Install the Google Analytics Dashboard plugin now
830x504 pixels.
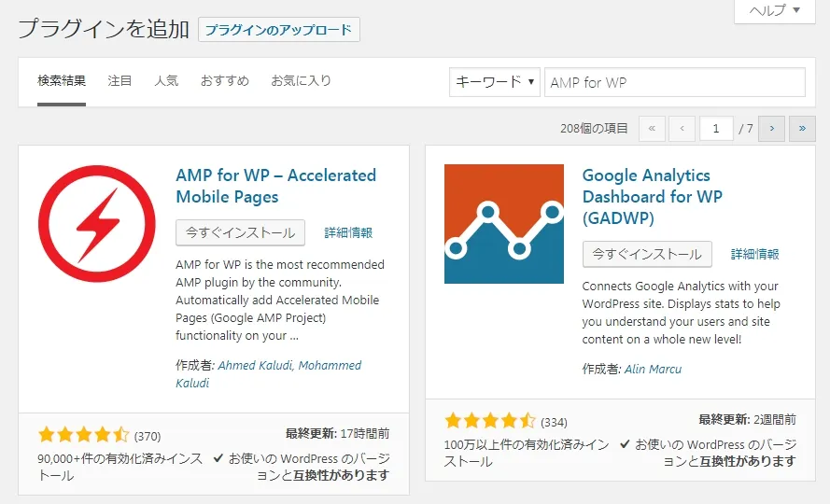pos(647,254)
